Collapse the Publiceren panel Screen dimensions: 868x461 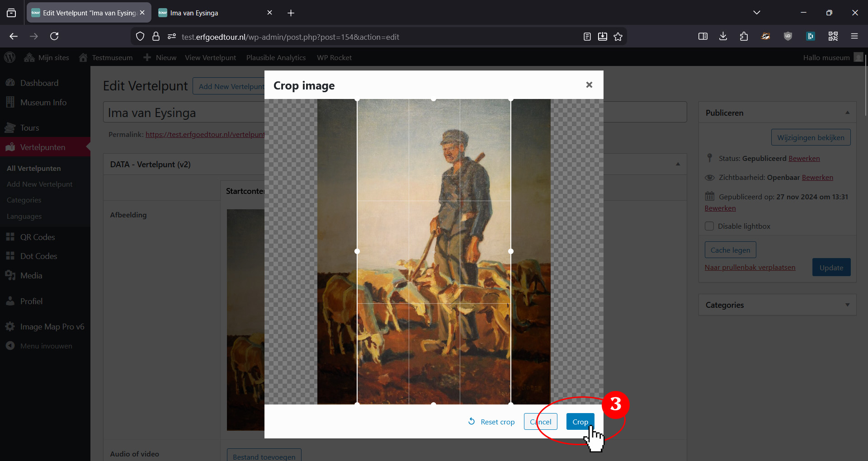(x=847, y=113)
